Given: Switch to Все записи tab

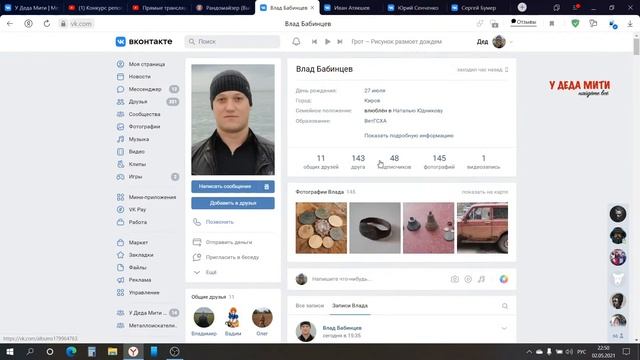Looking at the screenshot, I should point(309,306).
